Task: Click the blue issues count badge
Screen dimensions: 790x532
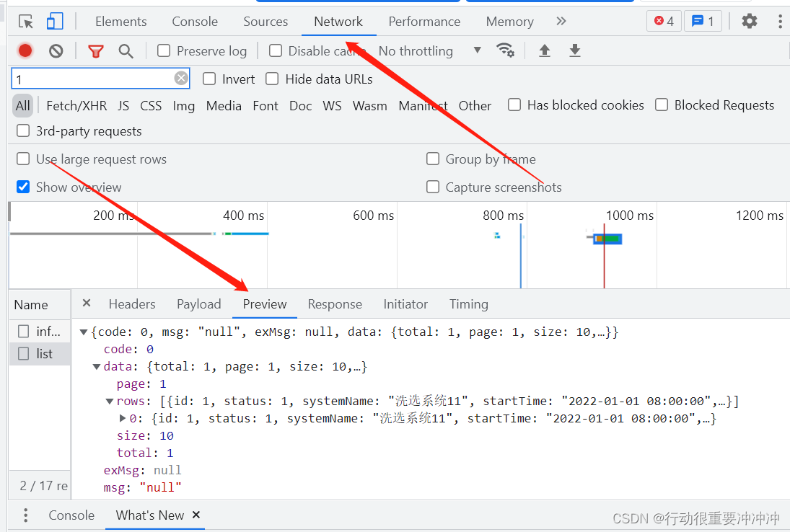Action: point(703,21)
